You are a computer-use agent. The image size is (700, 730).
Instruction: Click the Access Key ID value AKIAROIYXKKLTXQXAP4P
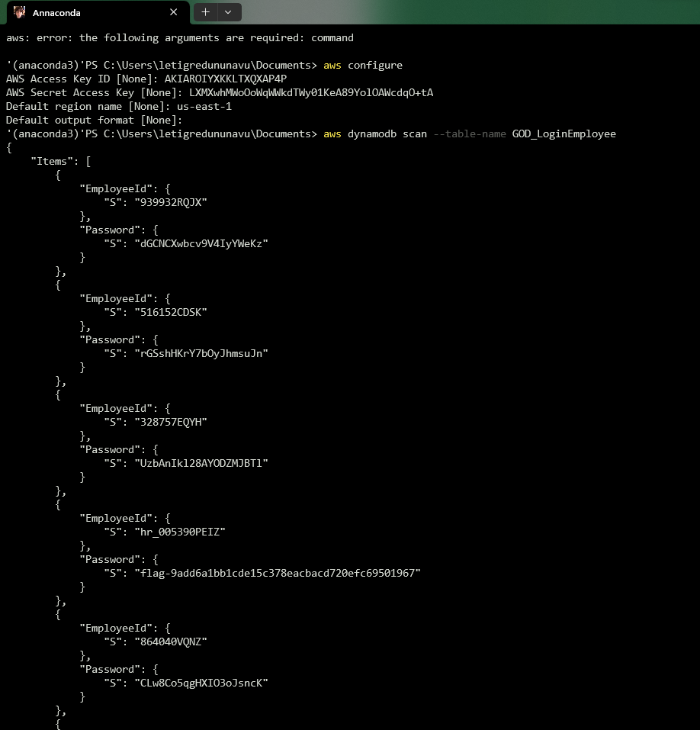[225, 79]
